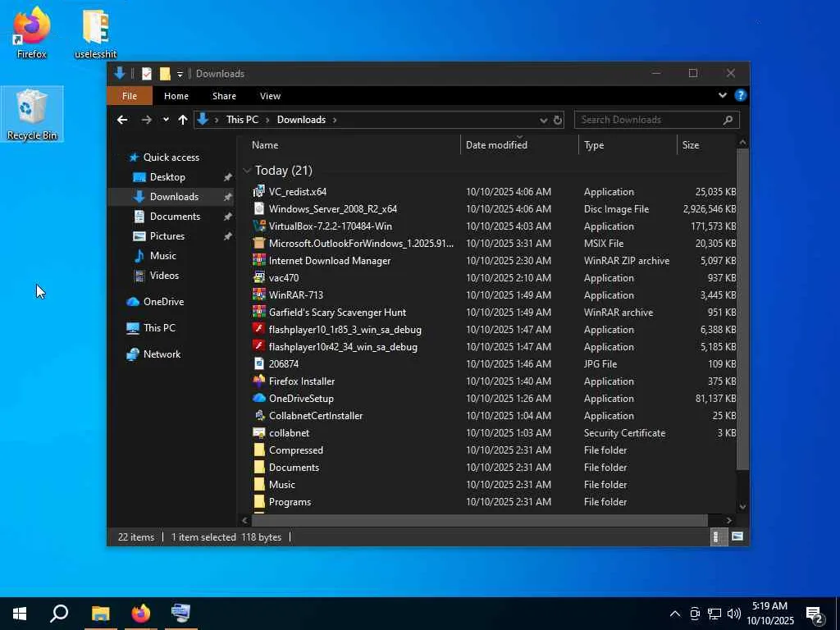The height and width of the screenshot is (630, 840).
Task: Open the File menu tab
Action: point(129,96)
